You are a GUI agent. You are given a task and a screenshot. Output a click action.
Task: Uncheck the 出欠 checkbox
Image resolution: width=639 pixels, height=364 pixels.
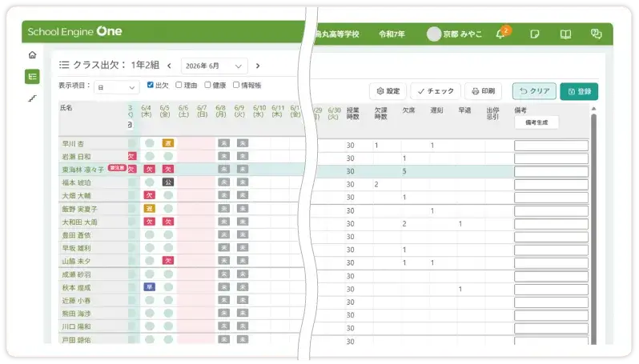(150, 85)
